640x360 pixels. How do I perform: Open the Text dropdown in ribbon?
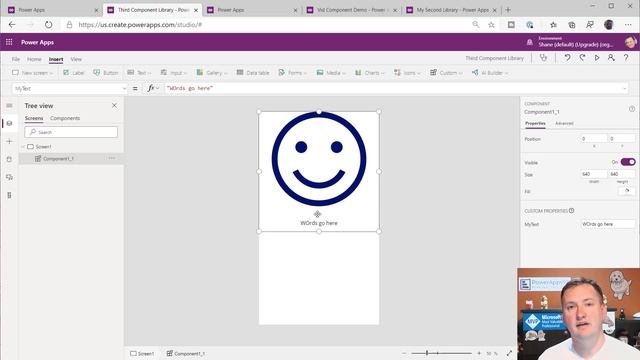[139, 73]
